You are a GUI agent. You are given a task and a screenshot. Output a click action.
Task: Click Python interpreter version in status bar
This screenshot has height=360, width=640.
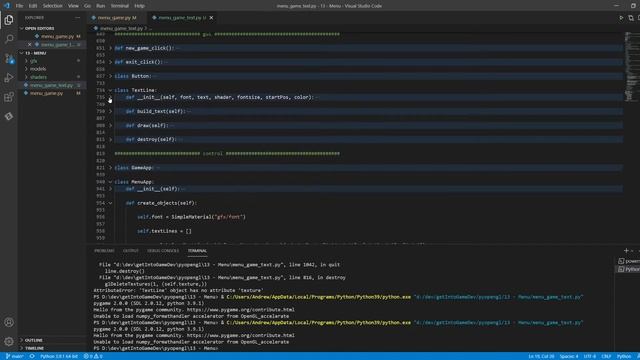pyautogui.click(x=59, y=356)
